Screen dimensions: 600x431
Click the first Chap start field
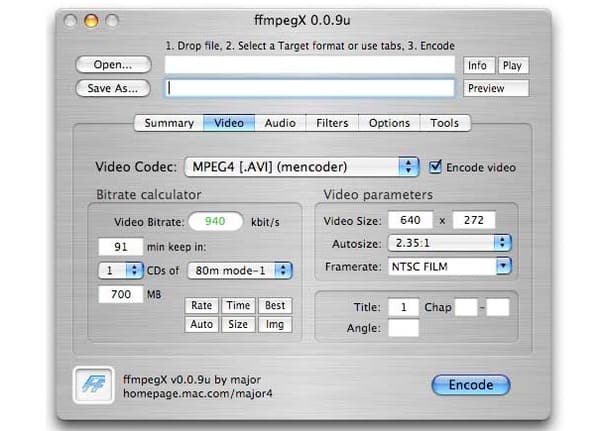pos(466,307)
